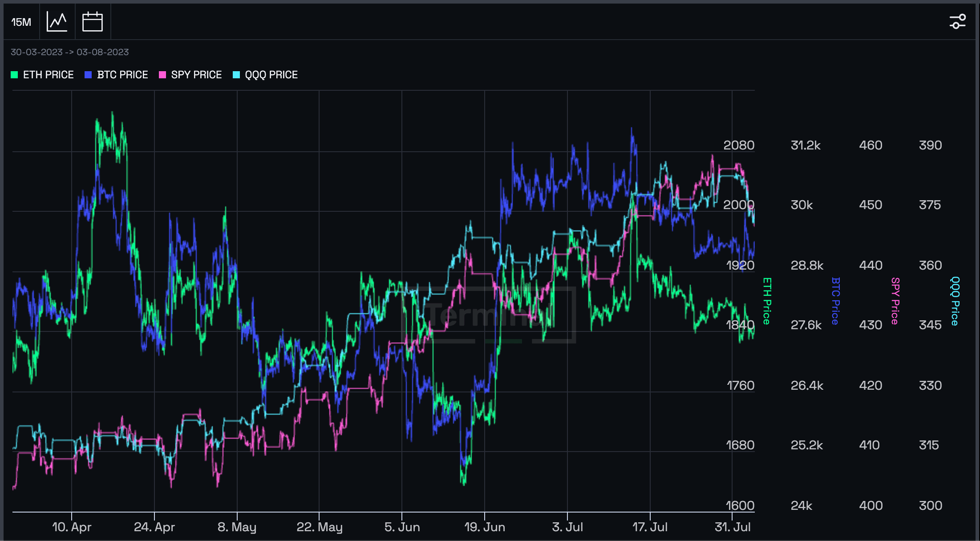
Task: Click the 26.4k BTC axis value
Action: [807, 385]
